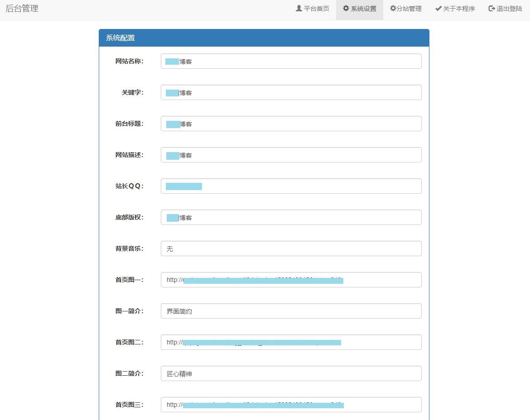The image size is (530, 420).
Task: Select the 图二简介 field with 匠心精神
Action: (x=291, y=373)
